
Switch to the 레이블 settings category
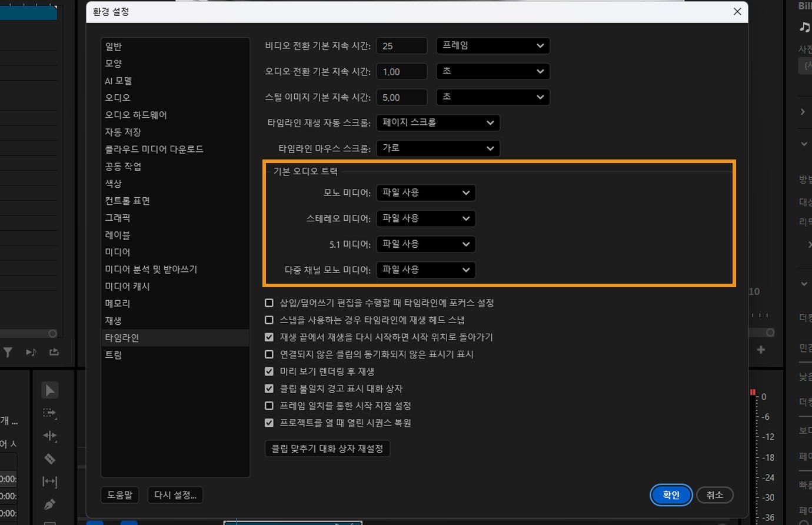coord(118,235)
